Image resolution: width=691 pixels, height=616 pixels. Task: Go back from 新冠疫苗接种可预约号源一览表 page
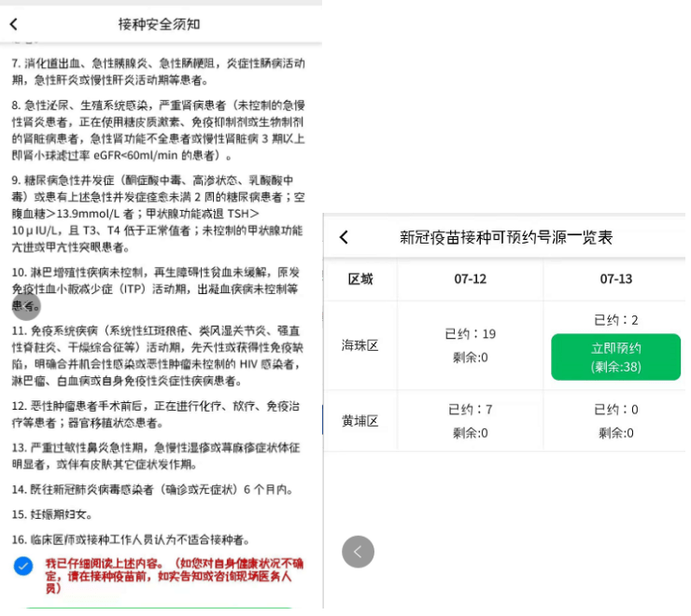click(345, 237)
